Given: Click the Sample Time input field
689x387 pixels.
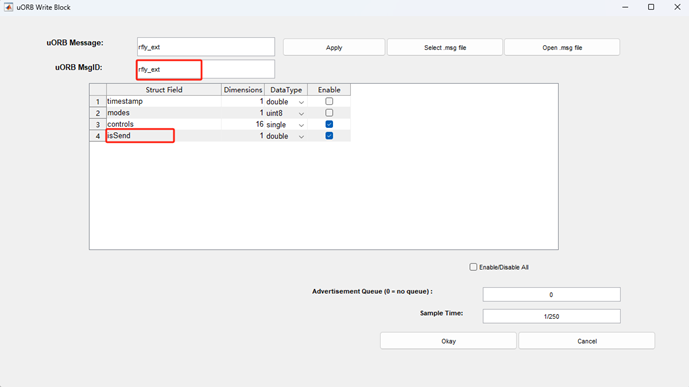Looking at the screenshot, I should coord(551,316).
